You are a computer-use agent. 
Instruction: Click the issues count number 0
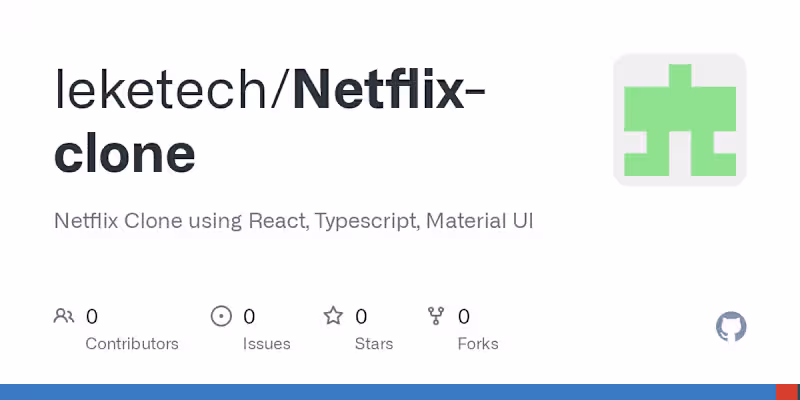click(249, 317)
